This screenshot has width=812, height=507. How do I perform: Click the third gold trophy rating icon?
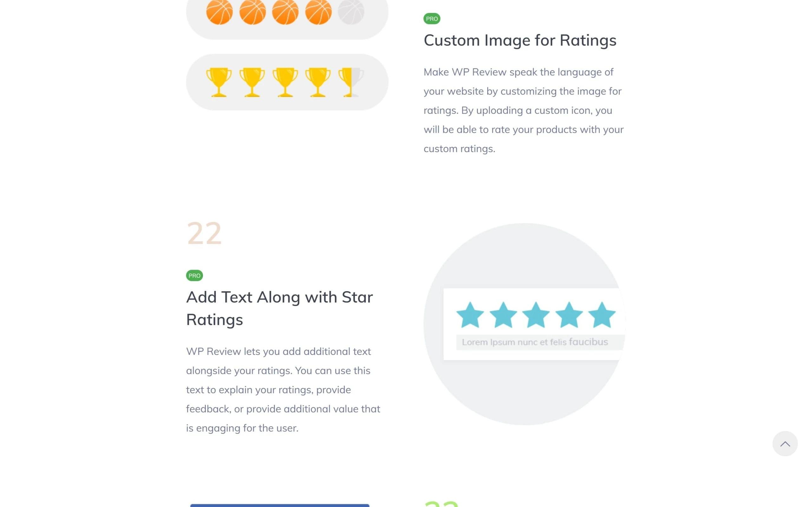coord(285,82)
